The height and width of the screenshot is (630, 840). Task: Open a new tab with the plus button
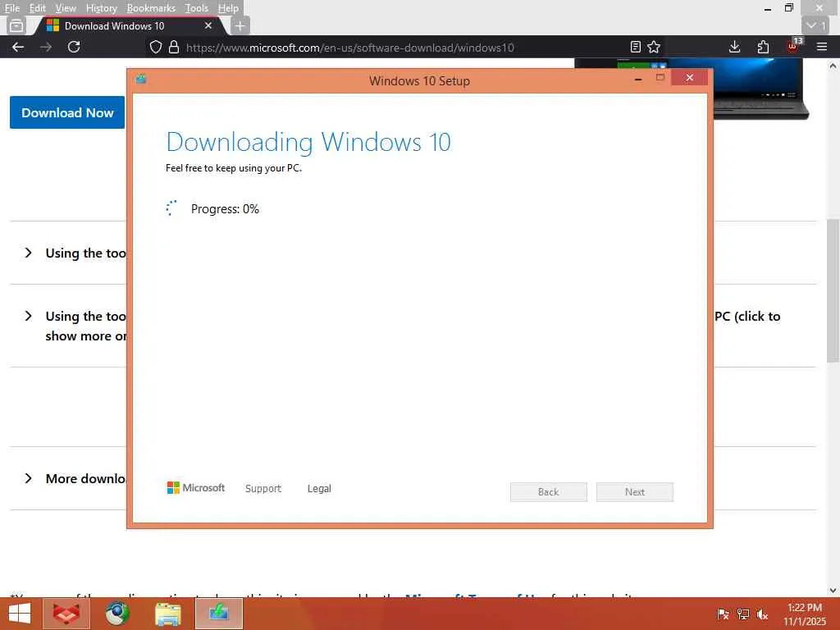[x=240, y=25]
